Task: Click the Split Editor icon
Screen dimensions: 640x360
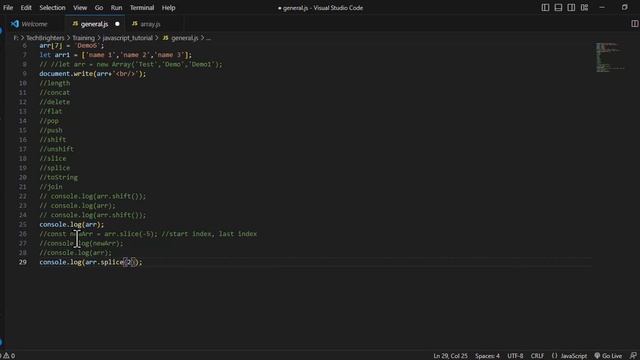Action: [x=635, y=24]
